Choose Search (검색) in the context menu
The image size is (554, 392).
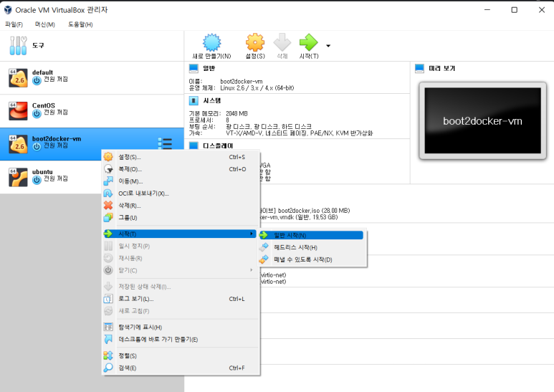[181, 368]
